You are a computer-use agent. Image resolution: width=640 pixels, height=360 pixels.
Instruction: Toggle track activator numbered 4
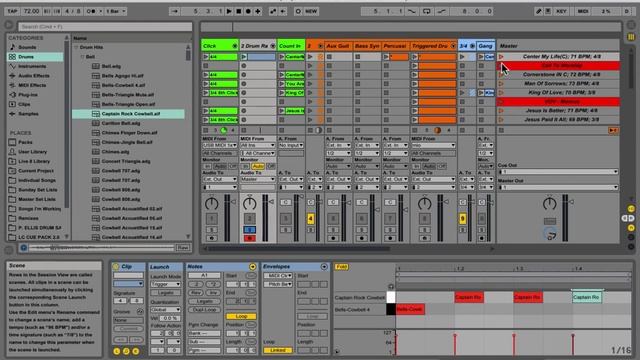click(x=311, y=219)
